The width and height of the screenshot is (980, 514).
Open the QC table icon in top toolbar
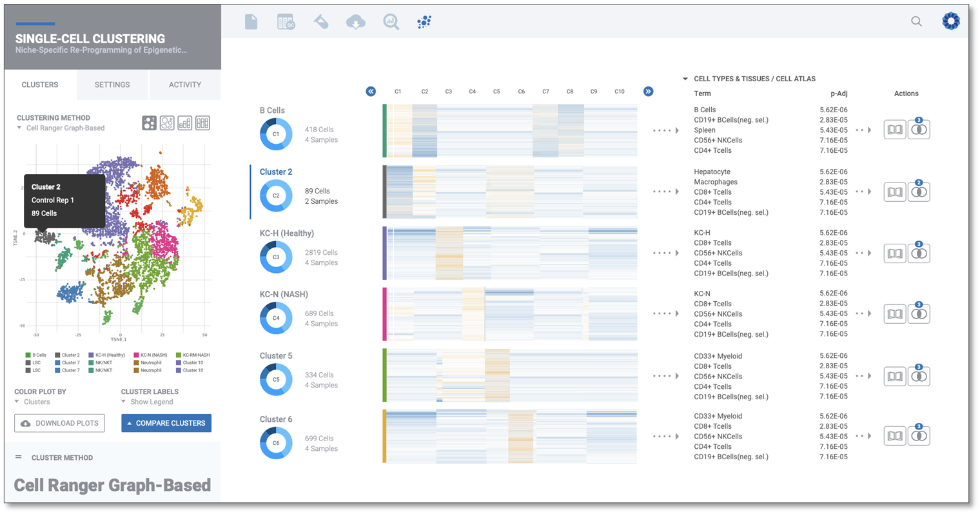(x=286, y=22)
